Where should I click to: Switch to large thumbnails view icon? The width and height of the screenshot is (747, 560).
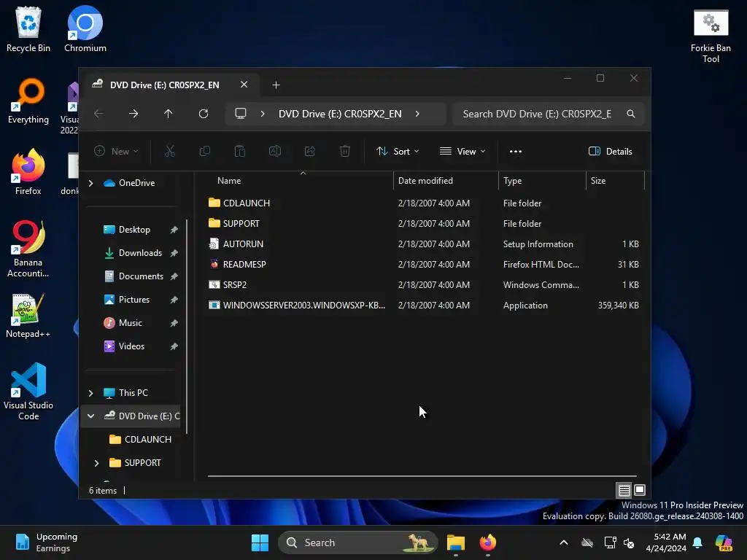coord(640,490)
